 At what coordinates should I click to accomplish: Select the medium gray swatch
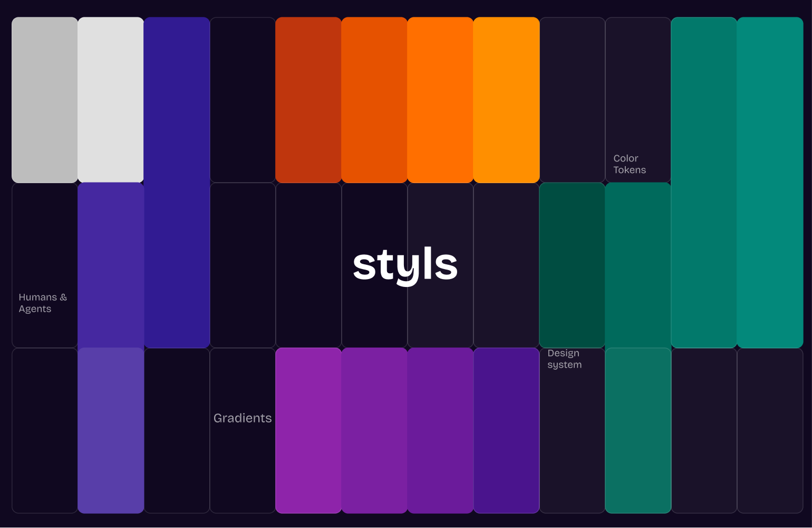coord(45,100)
